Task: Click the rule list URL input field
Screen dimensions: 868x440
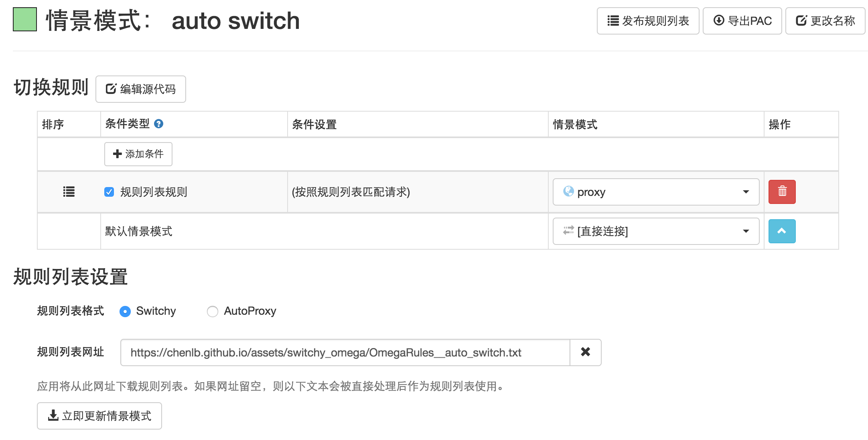Action: click(345, 352)
